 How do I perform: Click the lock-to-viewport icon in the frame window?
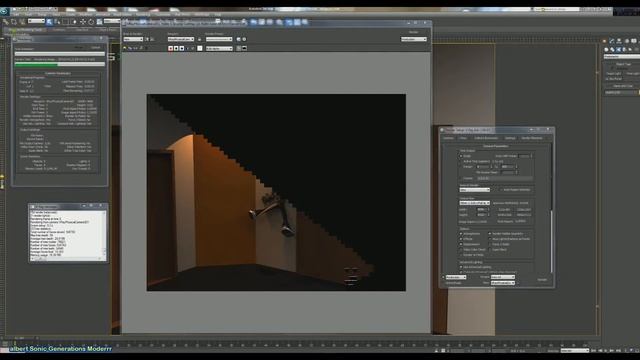[x=200, y=39]
